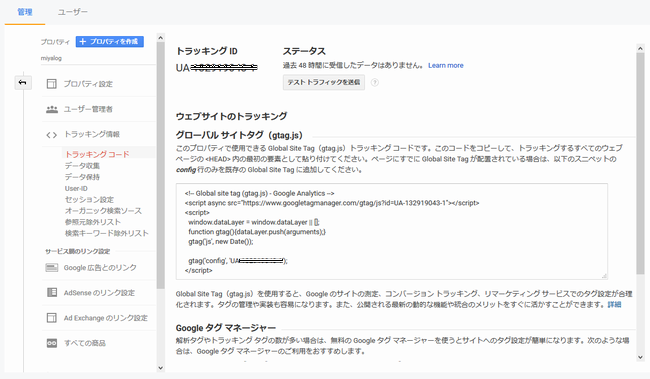This screenshot has width=650, height=379.
Task: Click the ステータス heading
Action: pos(304,51)
